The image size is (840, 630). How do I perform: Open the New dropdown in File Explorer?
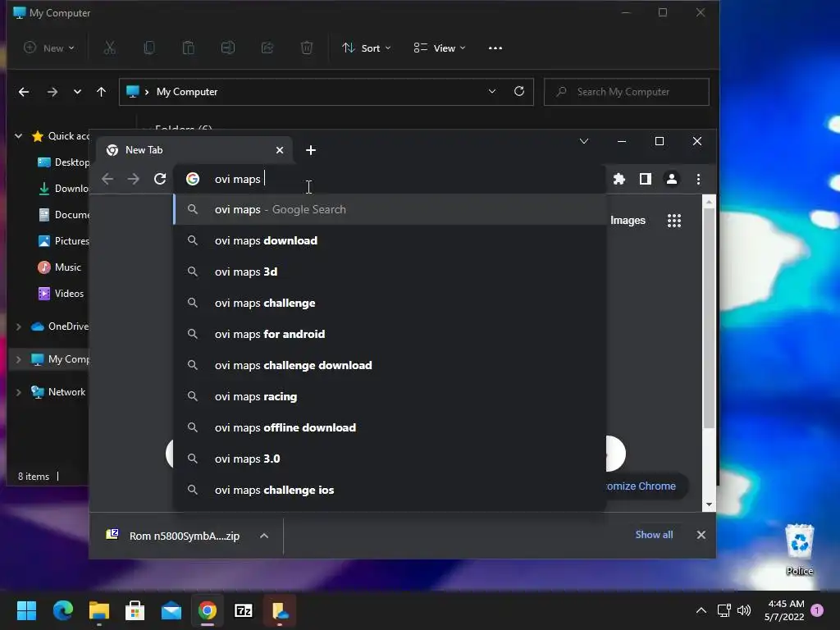click(48, 48)
